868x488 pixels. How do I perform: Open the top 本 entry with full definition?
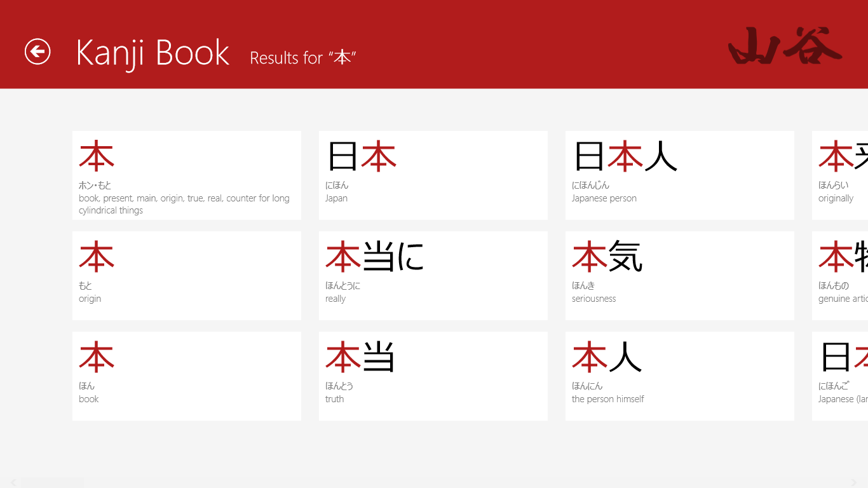tap(186, 175)
